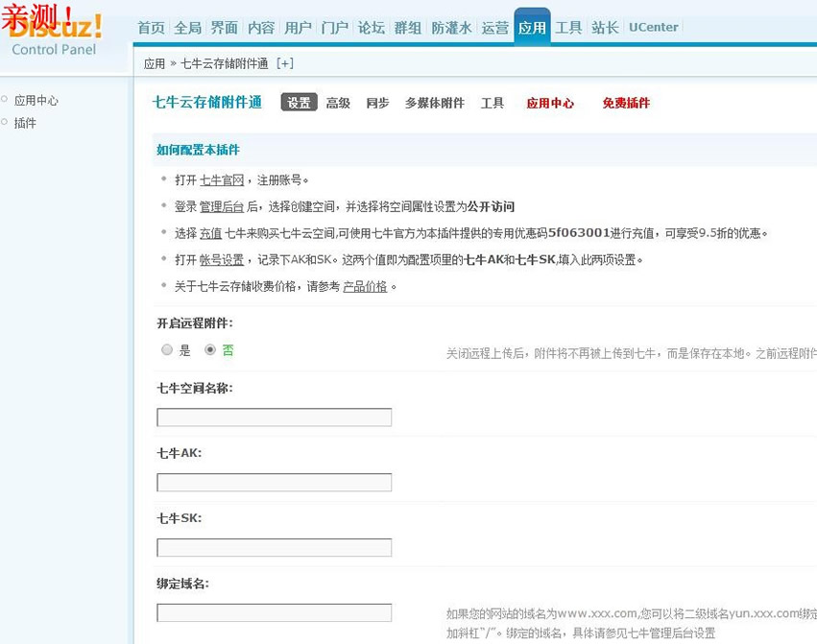
Task: Open the 帐号设置 link
Action: (222, 260)
